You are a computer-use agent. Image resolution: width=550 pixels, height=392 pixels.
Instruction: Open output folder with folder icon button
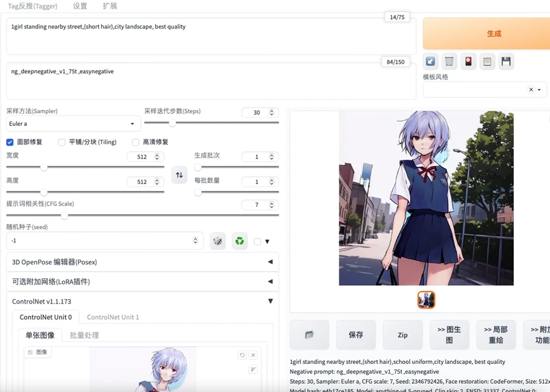[309, 335]
